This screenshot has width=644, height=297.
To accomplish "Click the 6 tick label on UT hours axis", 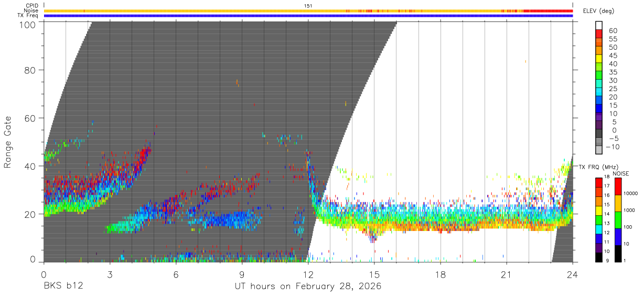I will [176, 274].
